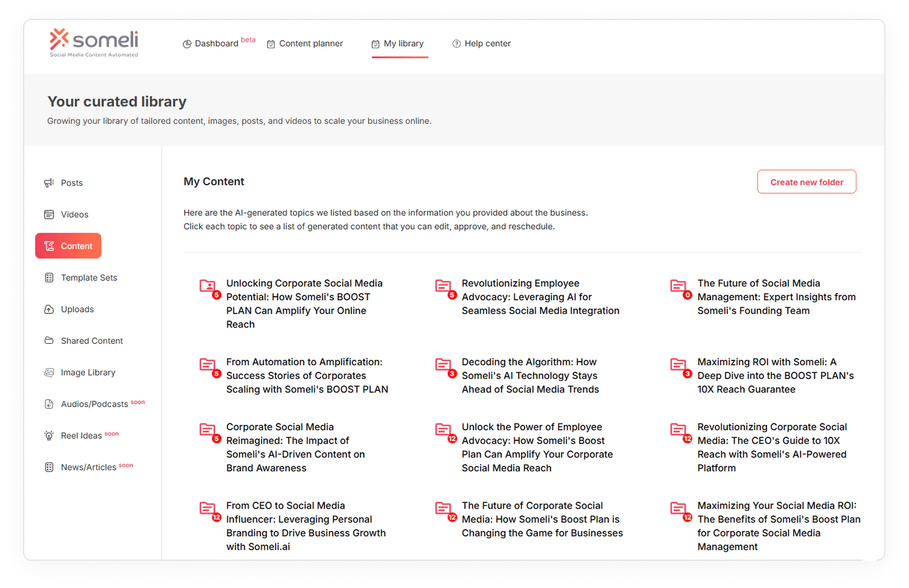
Task: Select News/Articles sidebar item
Action: [x=89, y=467]
